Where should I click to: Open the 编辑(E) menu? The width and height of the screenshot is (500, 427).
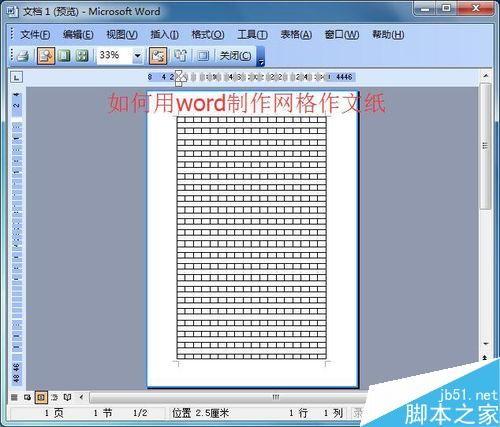(78, 34)
